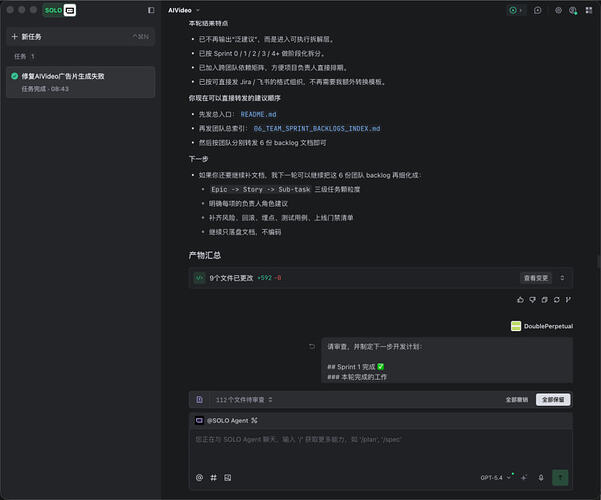Click 查看变更 button
Screen dimensions: 601x500
point(536,278)
